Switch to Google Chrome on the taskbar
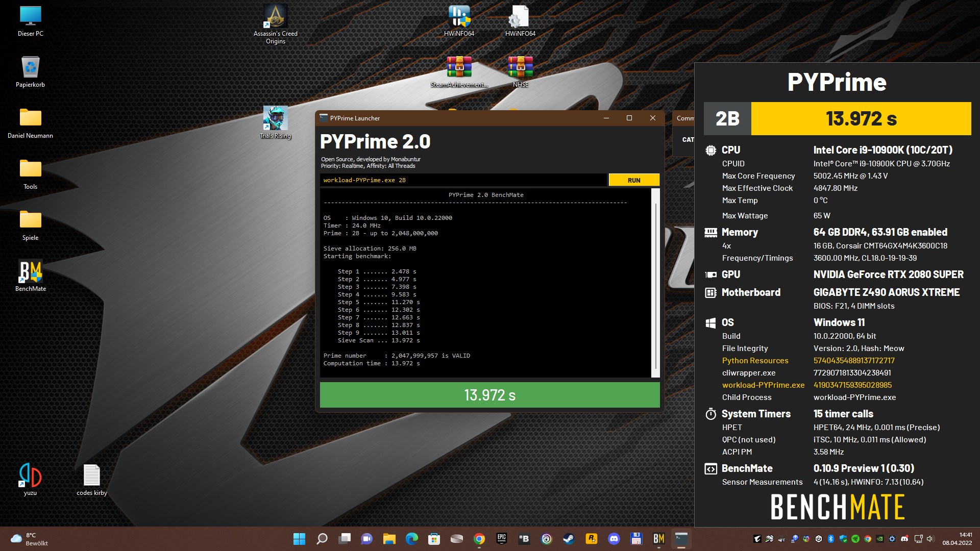 coord(479,539)
